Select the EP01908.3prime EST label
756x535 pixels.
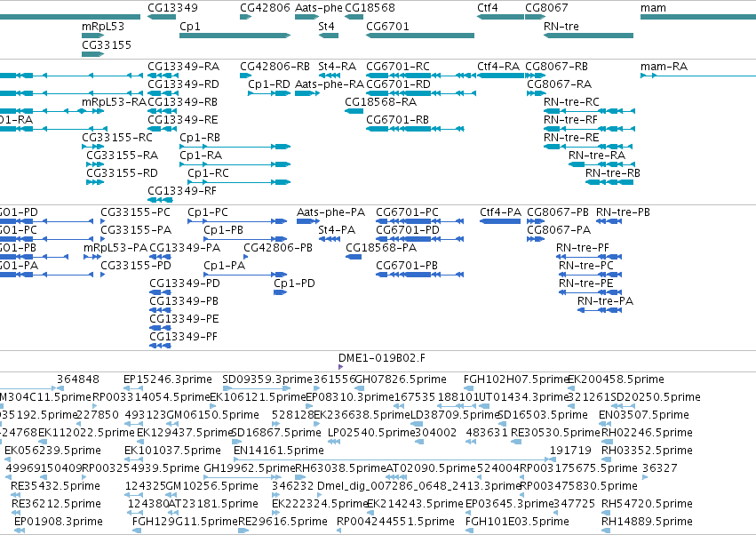(59, 522)
